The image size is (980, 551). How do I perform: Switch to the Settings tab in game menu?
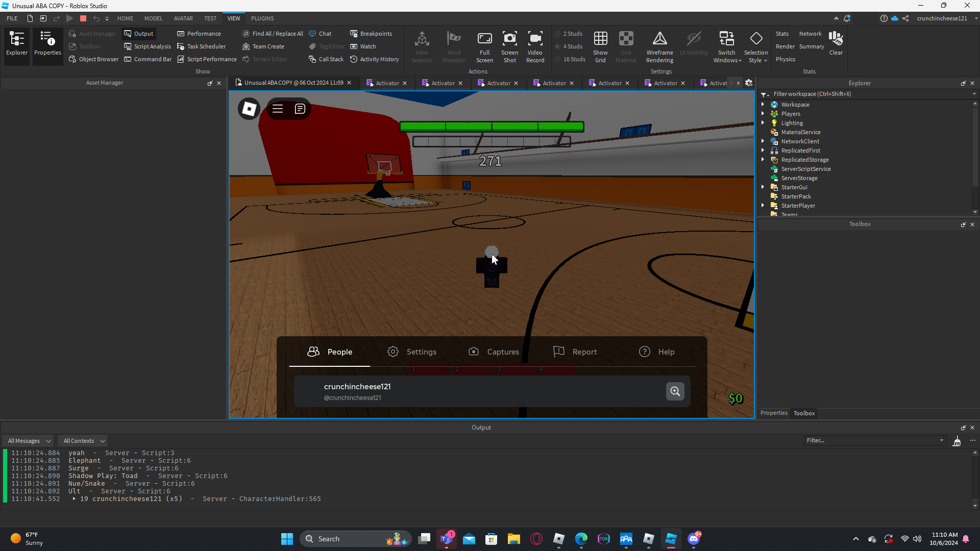click(x=412, y=352)
